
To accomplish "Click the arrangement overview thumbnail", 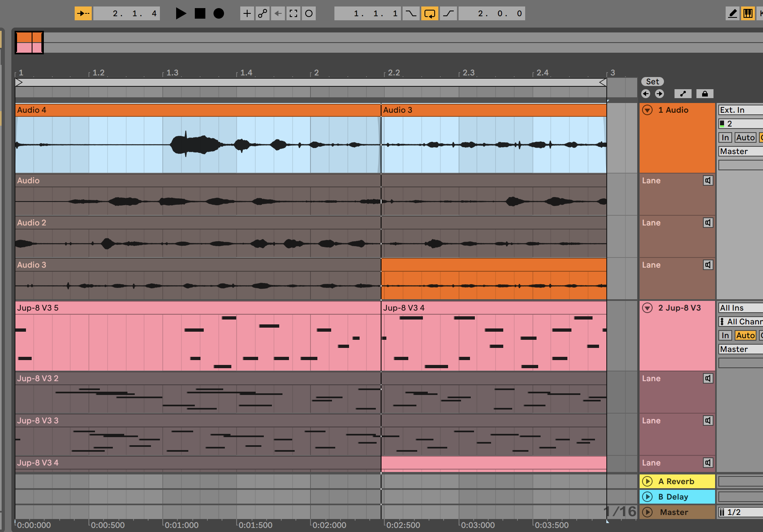I will click(x=29, y=43).
